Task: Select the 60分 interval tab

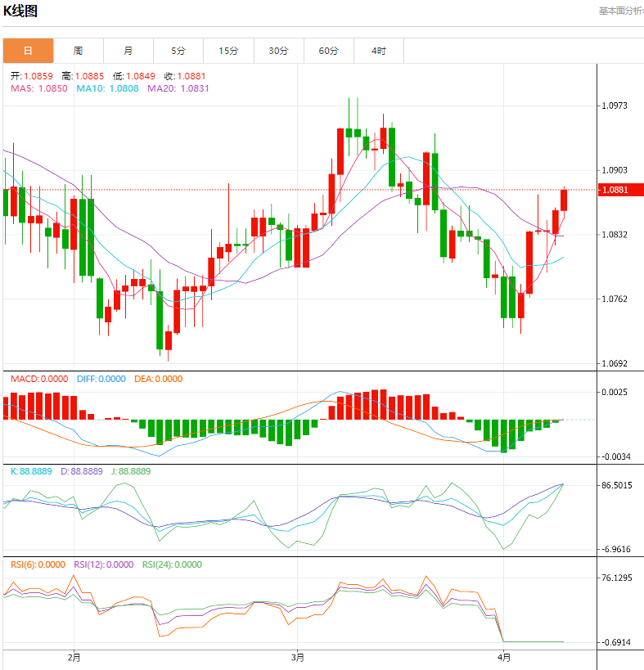Action: [x=328, y=51]
